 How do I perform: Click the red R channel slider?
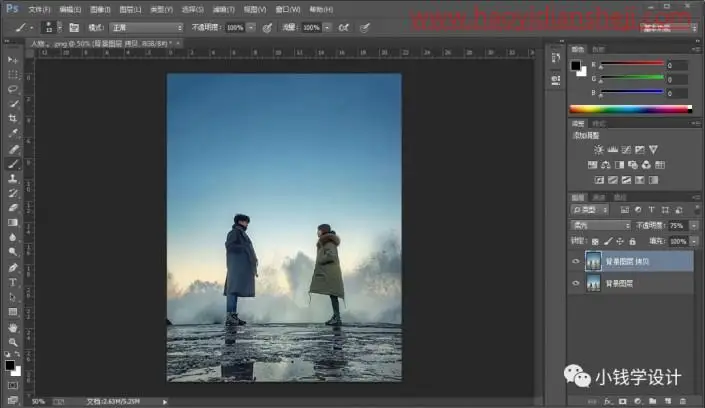point(632,64)
